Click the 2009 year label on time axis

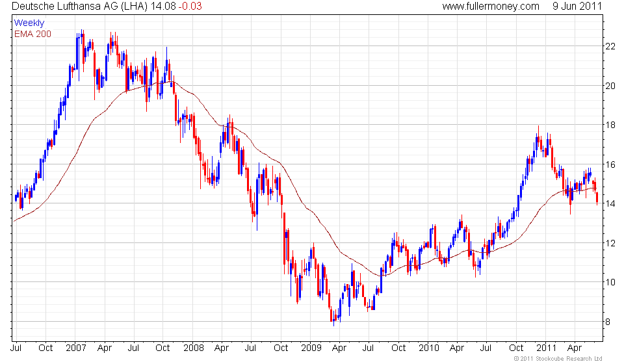311,348
